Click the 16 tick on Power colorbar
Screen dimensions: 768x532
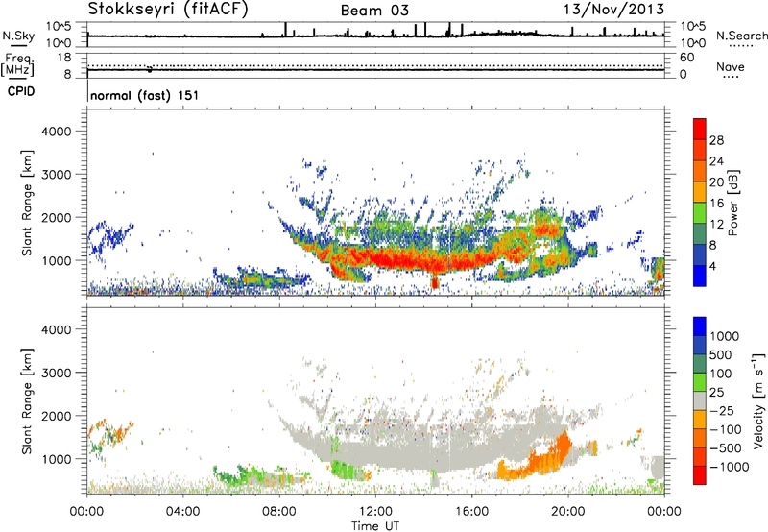click(x=716, y=204)
